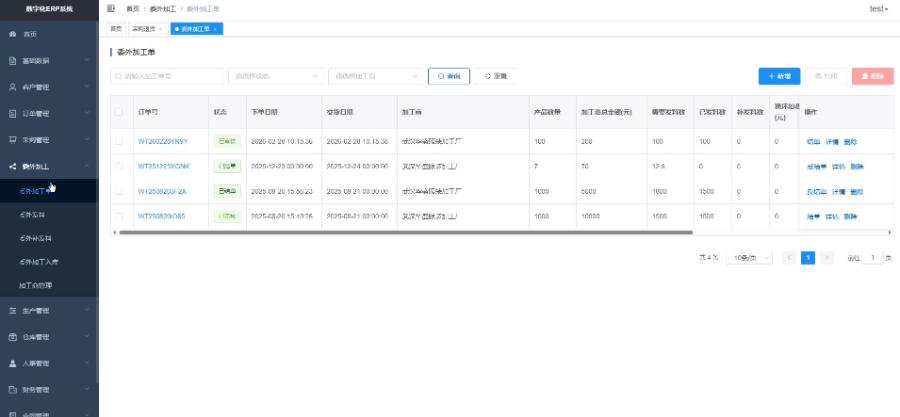
Task: Click the 基础数据 document icon
Action: click(13, 61)
